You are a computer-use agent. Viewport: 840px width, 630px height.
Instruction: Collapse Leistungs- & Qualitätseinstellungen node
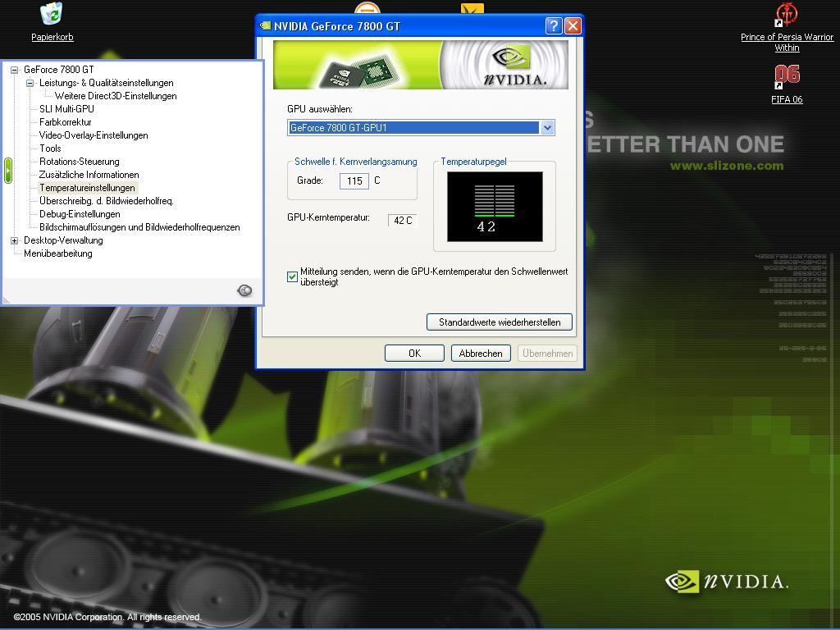tap(30, 83)
